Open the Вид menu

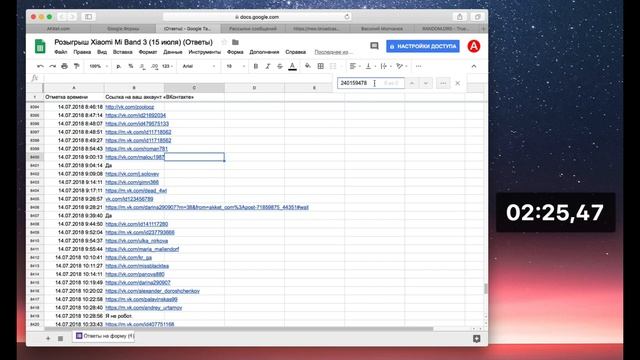click(x=102, y=52)
